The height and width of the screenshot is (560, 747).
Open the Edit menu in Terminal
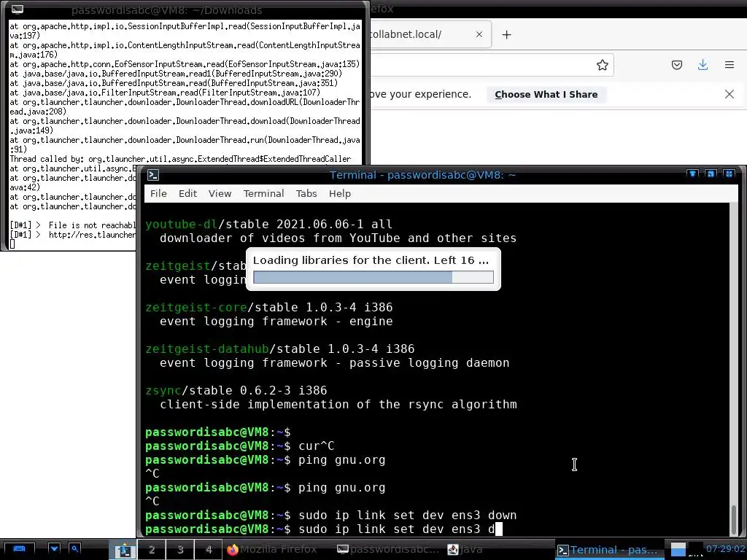coord(187,193)
